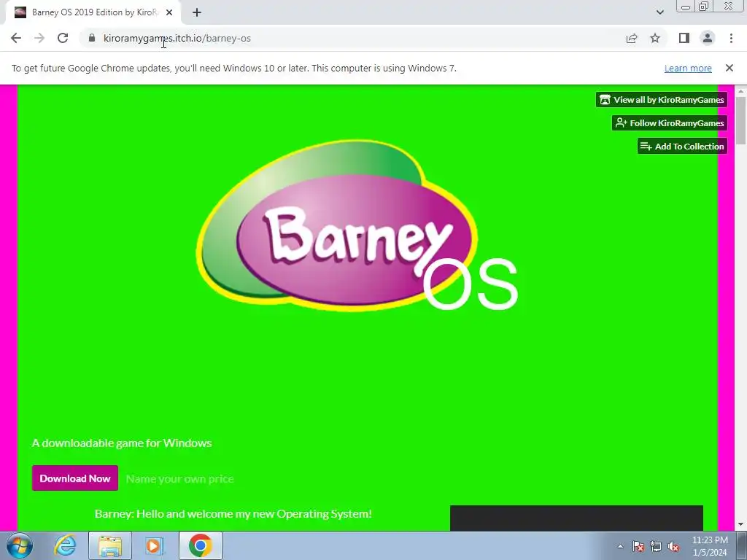This screenshot has height=560, width=747.
Task: Open a new browser tab
Action: pos(197,12)
